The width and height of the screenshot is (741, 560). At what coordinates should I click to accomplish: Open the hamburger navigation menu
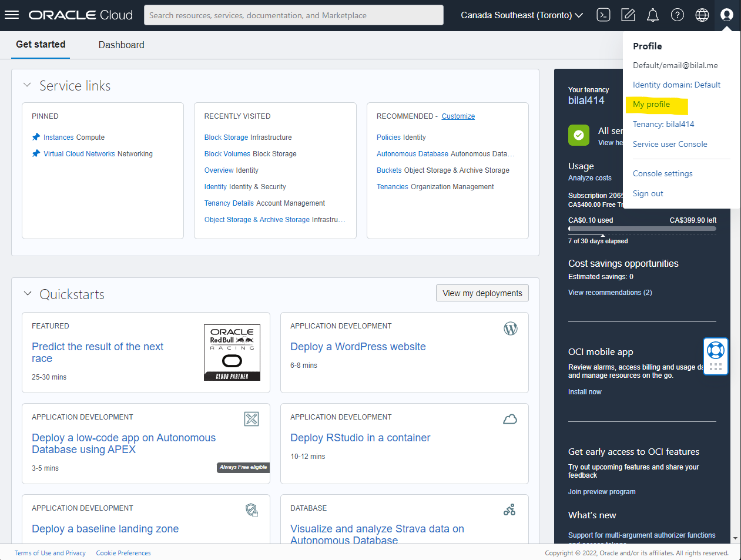point(12,15)
